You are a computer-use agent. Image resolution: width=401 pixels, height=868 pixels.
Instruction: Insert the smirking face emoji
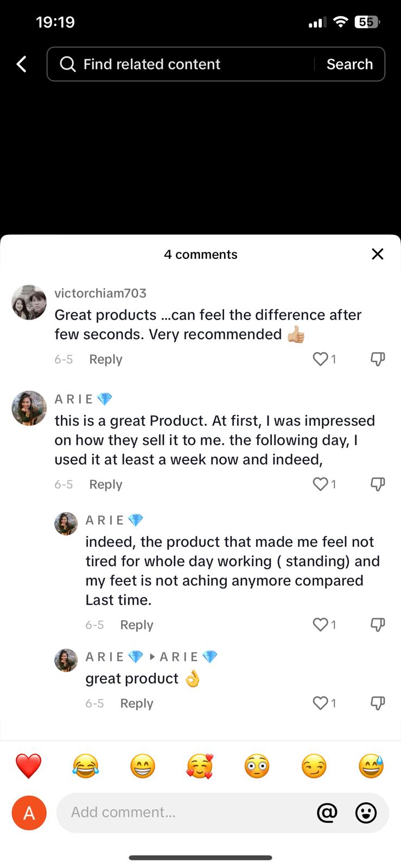pyautogui.click(x=314, y=766)
